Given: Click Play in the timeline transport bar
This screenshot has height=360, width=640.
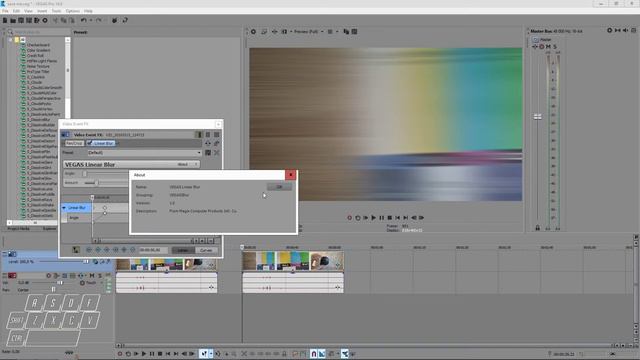Looking at the screenshot, I should [144, 354].
